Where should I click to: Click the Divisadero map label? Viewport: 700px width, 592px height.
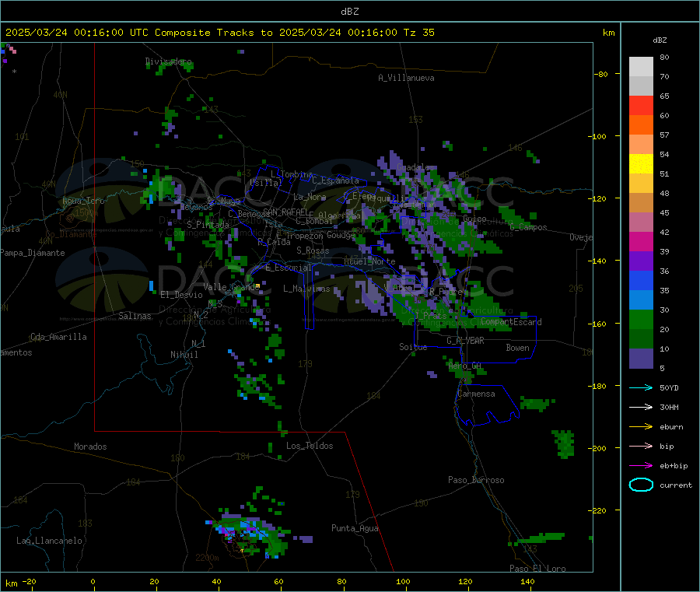click(168, 61)
